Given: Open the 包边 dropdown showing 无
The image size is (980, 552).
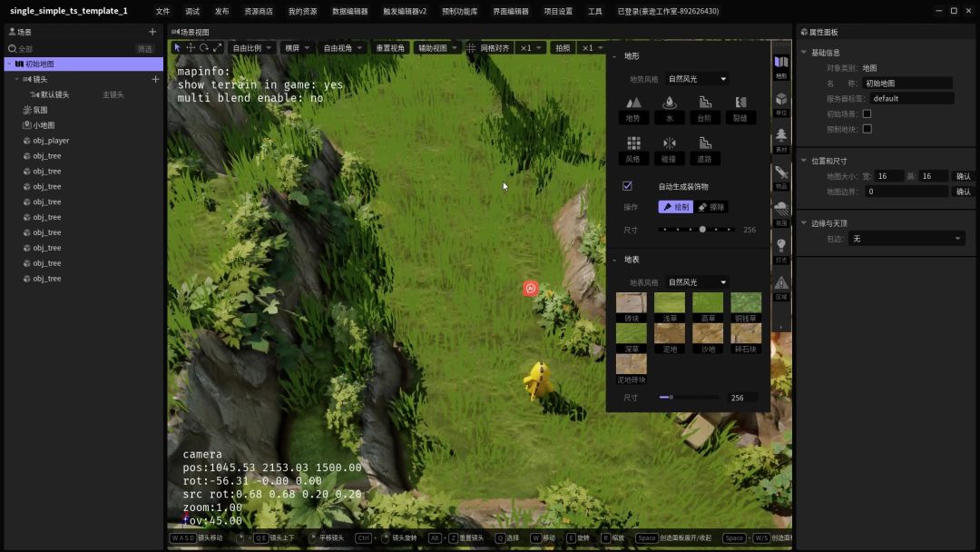Looking at the screenshot, I should tap(906, 239).
